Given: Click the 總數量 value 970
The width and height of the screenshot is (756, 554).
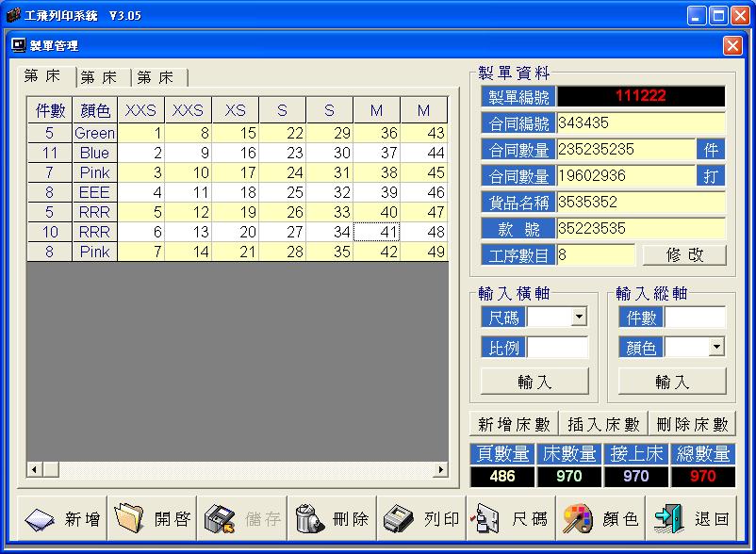Looking at the screenshot, I should pyautogui.click(x=702, y=476).
